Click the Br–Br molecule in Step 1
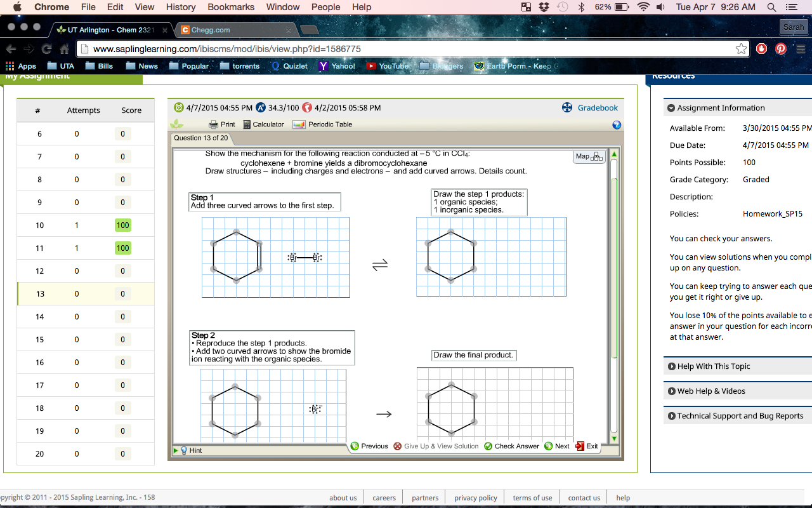 [304, 257]
